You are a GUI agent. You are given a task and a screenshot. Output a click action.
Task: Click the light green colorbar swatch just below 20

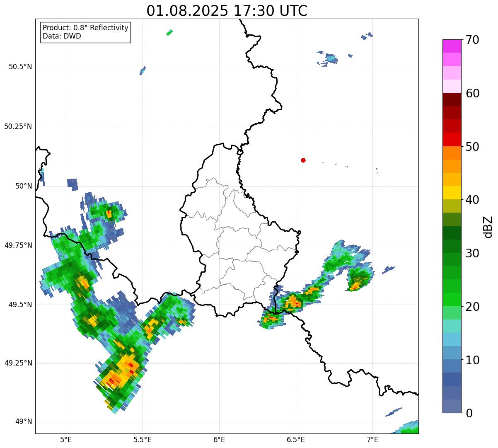[x=452, y=313]
